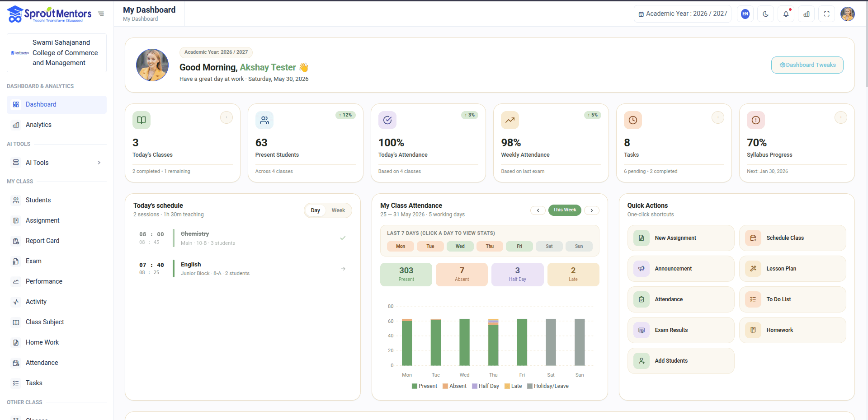Screen dimensions: 868x420
Task: Select Thu in last 7 days
Action: pyautogui.click(x=490, y=247)
